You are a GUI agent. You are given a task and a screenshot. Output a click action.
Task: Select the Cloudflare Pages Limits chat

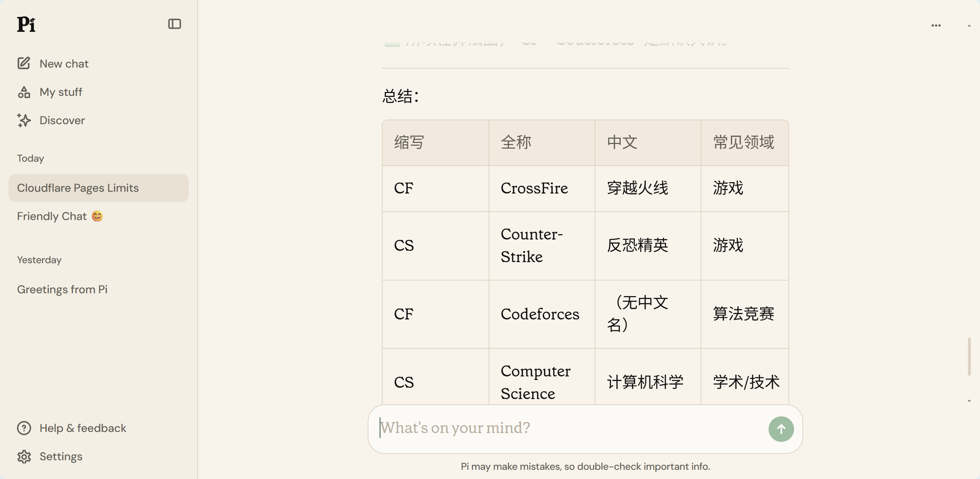coord(99,188)
